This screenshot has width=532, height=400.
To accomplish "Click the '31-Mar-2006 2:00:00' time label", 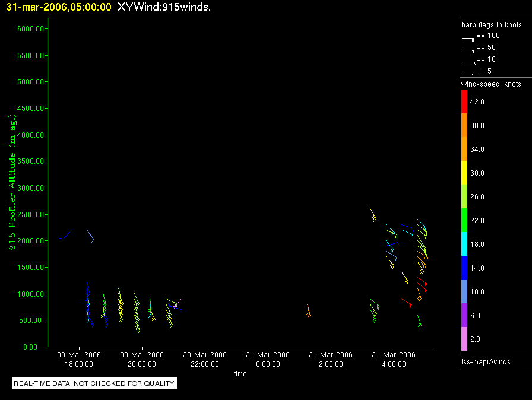I will pos(331,359).
